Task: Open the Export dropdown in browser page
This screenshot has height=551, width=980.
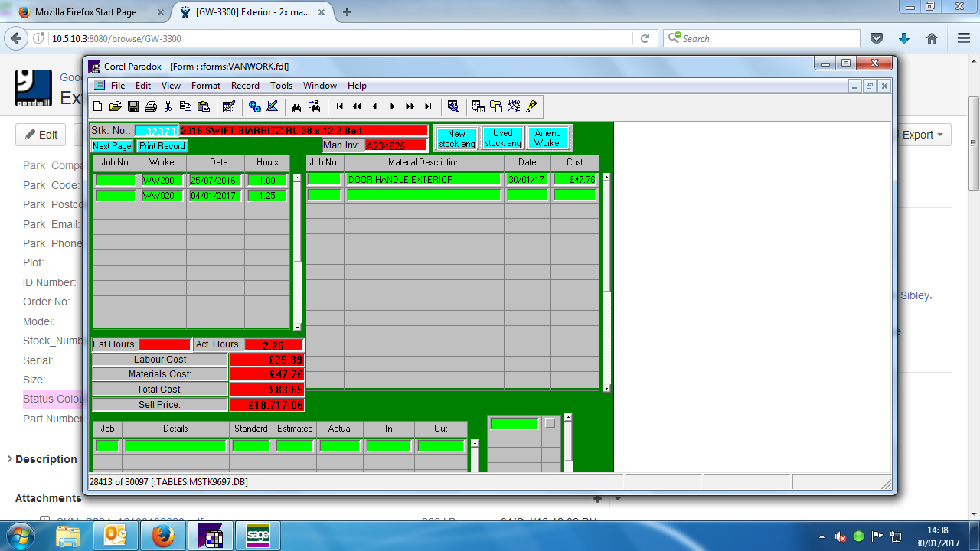Action: point(923,135)
